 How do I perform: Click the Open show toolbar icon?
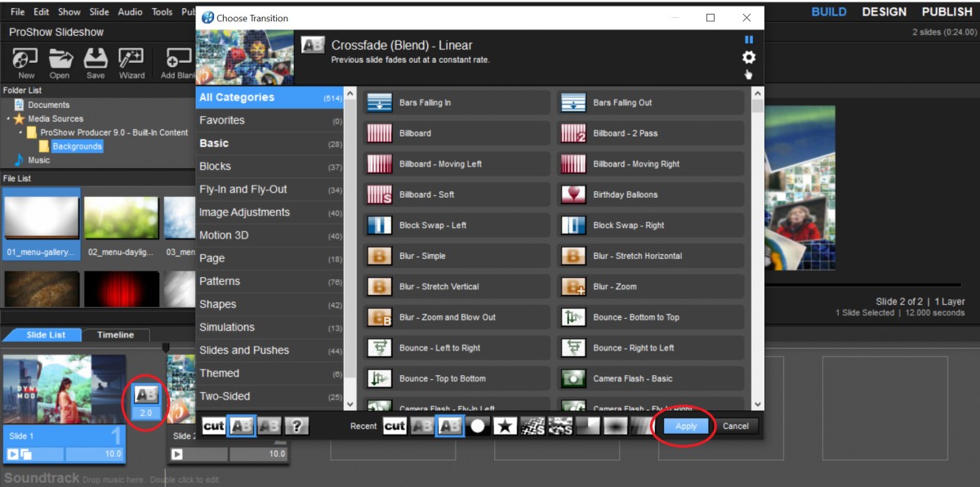point(60,63)
